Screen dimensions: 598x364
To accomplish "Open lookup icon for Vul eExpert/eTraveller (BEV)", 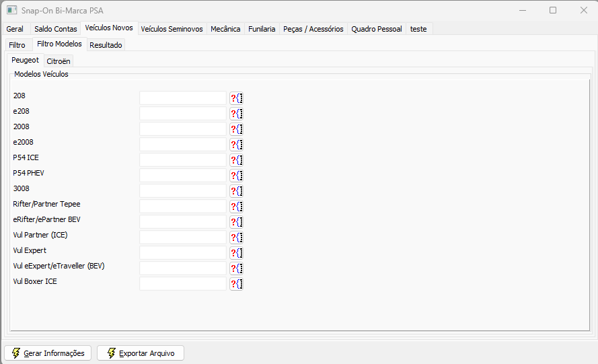I will pos(237,268).
